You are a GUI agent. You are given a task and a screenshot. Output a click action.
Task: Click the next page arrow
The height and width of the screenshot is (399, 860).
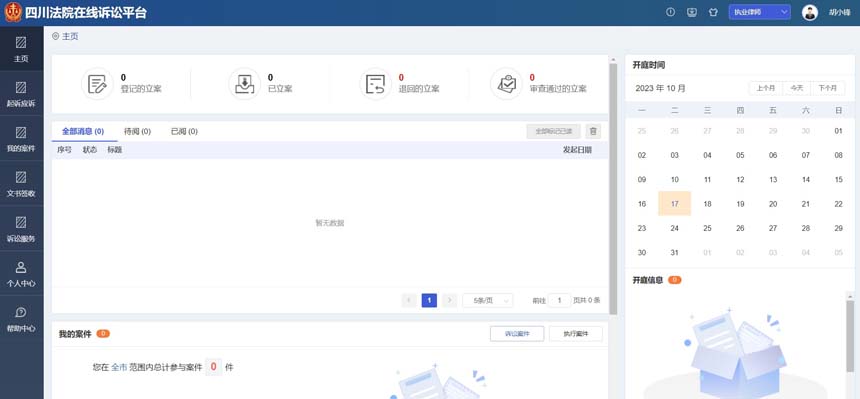point(449,300)
